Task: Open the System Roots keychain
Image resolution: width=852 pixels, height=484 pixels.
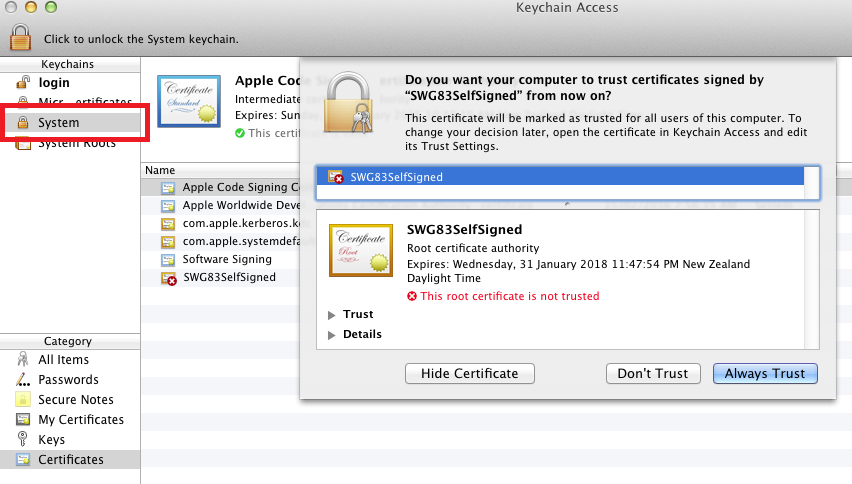Action: (76, 143)
